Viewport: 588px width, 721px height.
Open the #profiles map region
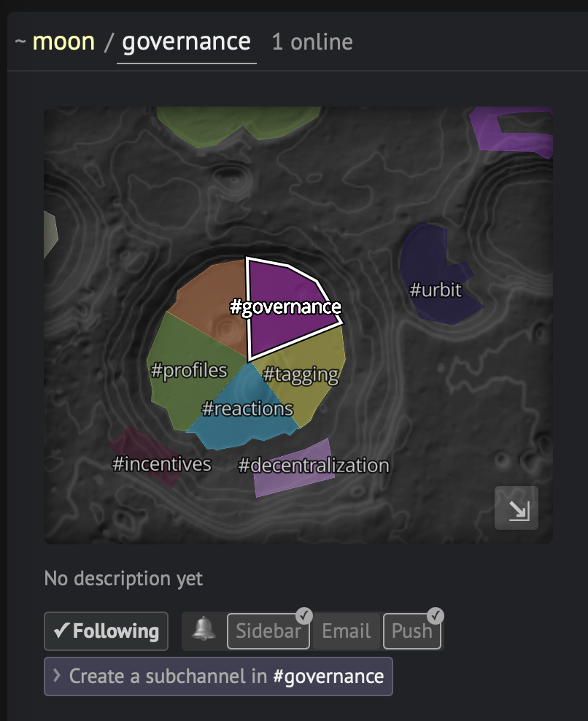(x=188, y=371)
